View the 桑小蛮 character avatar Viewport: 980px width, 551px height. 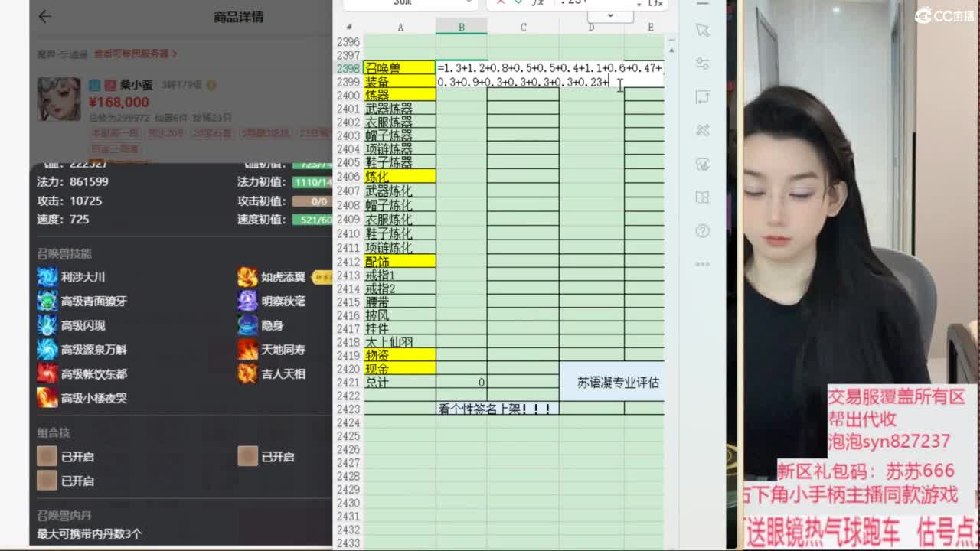click(x=59, y=99)
